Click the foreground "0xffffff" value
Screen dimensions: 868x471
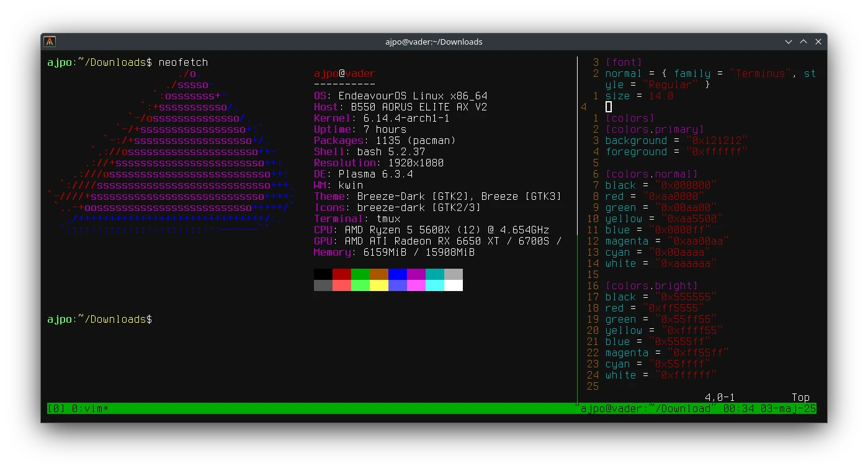(x=717, y=151)
